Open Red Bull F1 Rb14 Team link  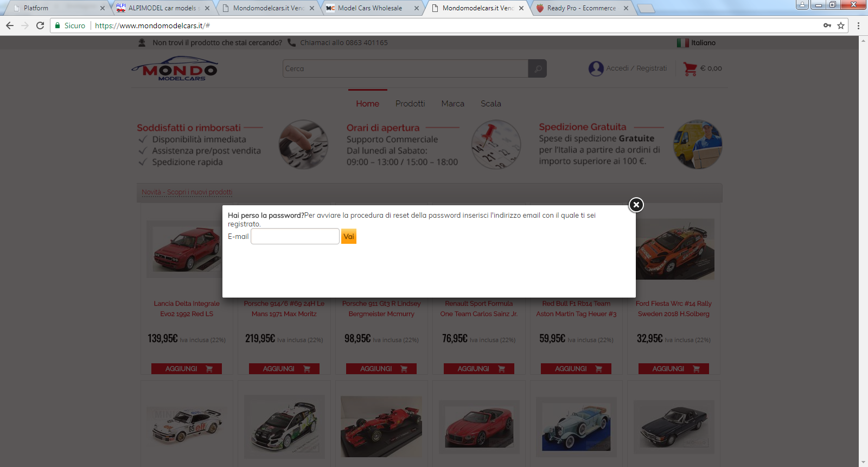[576, 308]
